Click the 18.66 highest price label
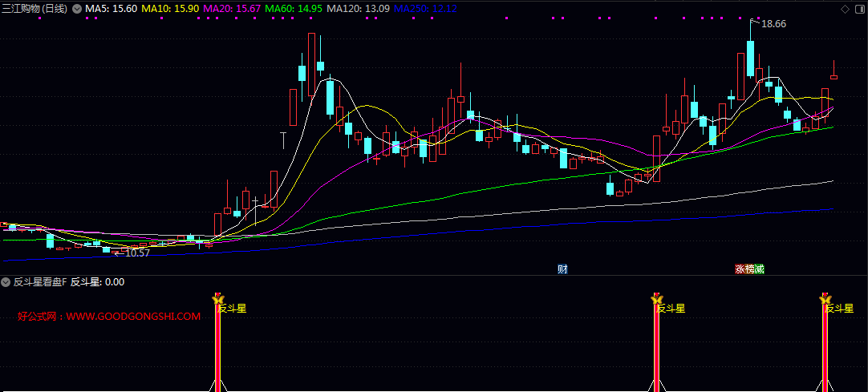This screenshot has width=868, height=392. pos(773,24)
